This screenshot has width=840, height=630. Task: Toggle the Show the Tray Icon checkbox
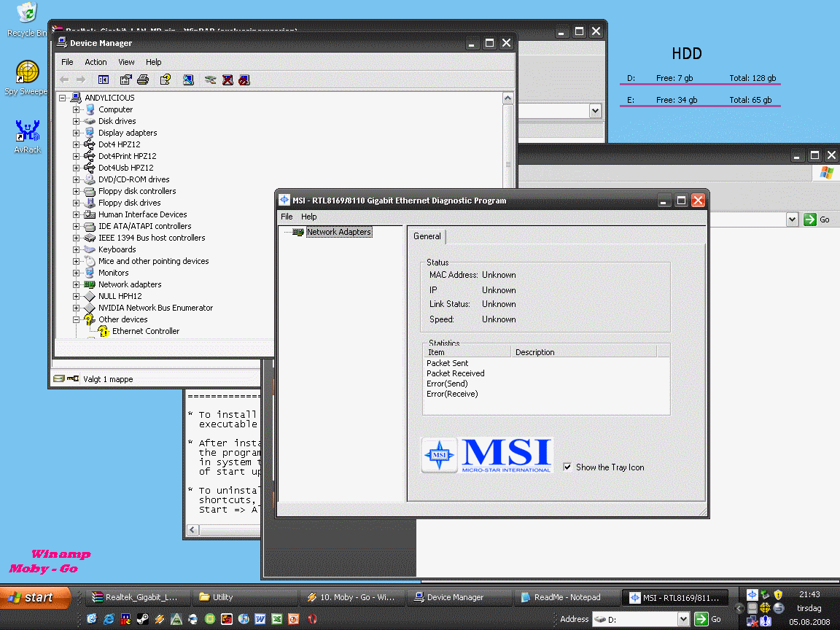[567, 467]
